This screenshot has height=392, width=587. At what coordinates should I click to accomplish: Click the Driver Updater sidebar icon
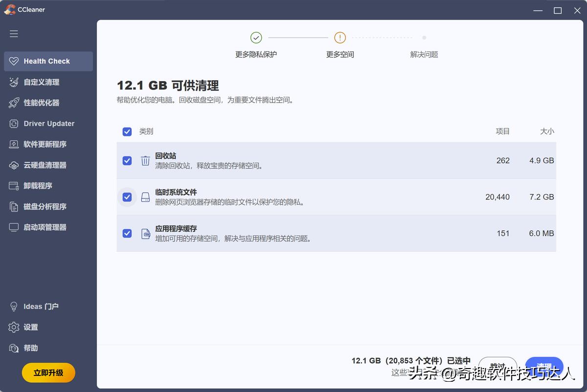[x=13, y=123]
